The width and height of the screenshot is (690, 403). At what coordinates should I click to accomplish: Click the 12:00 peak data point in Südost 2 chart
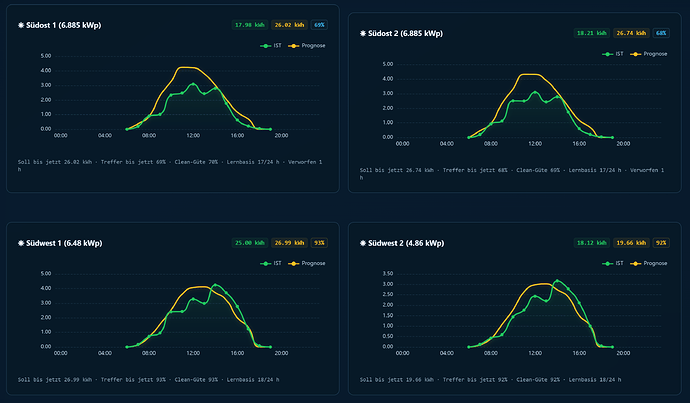coord(535,92)
